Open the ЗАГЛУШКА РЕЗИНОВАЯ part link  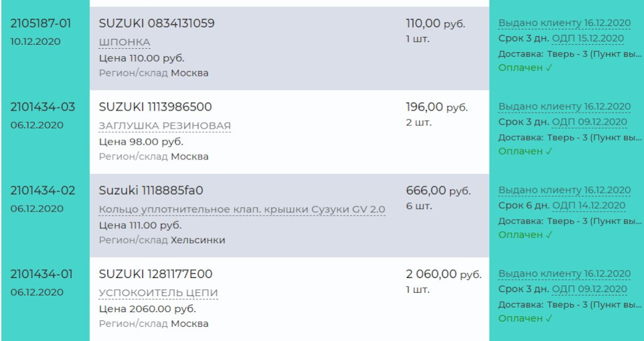coord(164,126)
